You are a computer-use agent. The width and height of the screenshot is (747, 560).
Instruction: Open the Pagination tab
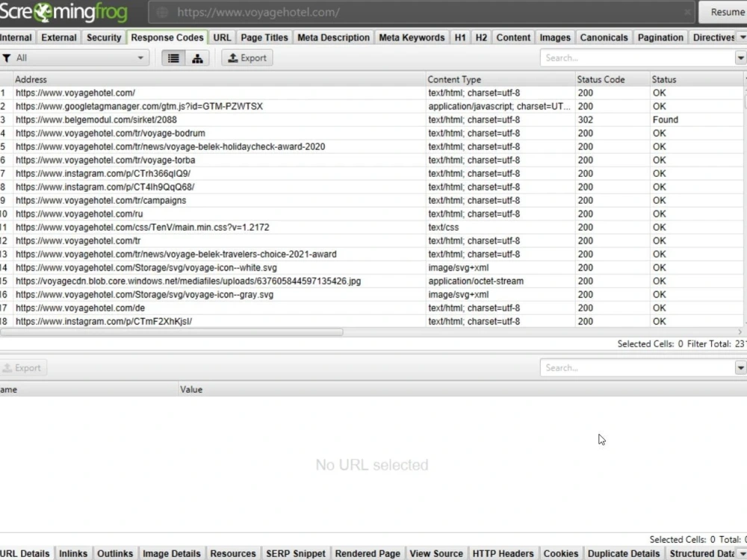[660, 37]
